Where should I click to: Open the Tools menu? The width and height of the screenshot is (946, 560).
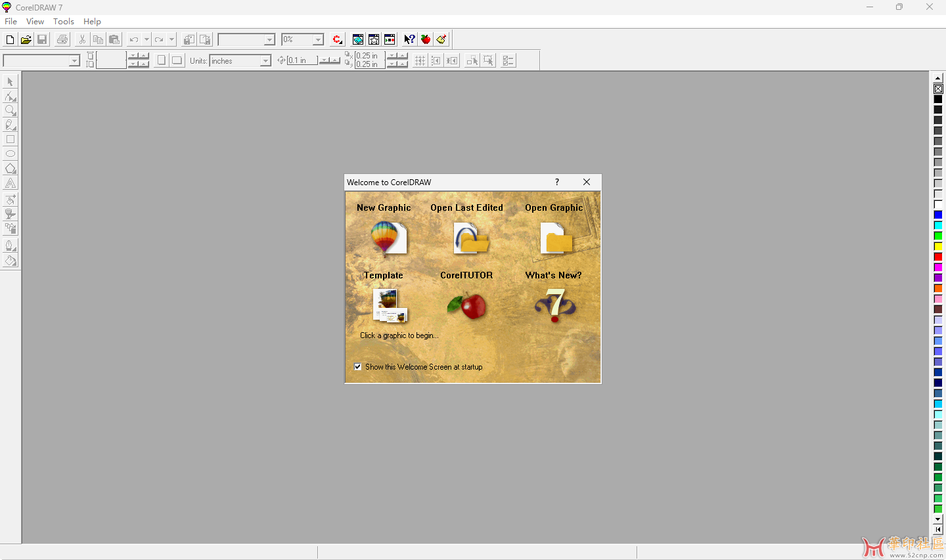[64, 22]
